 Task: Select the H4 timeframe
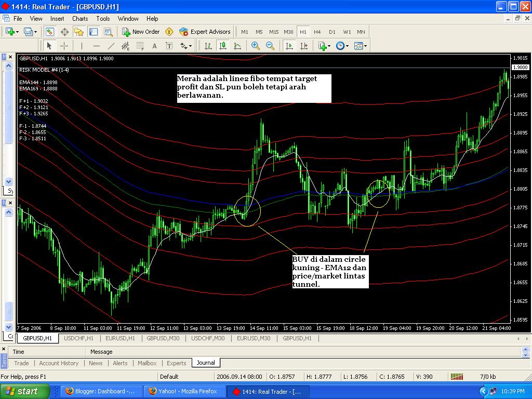[317, 32]
